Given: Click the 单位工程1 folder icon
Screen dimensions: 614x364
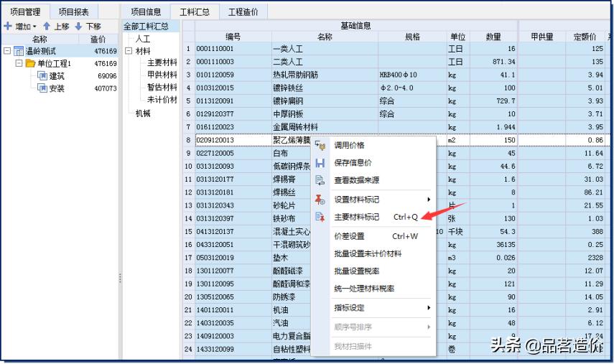Looking at the screenshot, I should click(31, 63).
